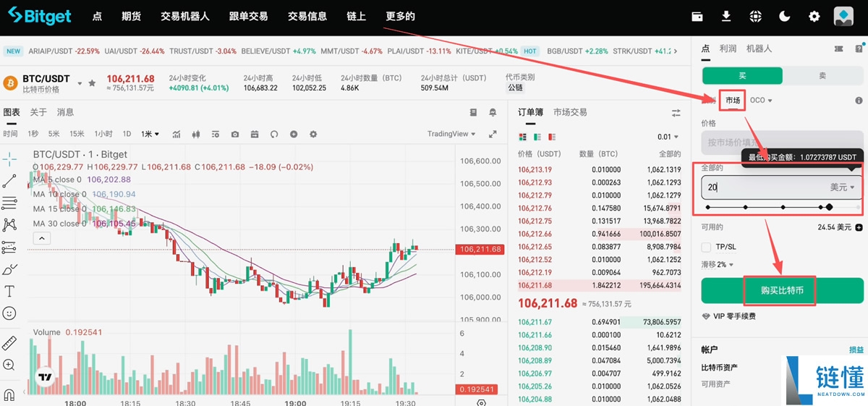Image resolution: width=868 pixels, height=406 pixels.
Task: Open the emoji icons tool
Action: pos(9,313)
